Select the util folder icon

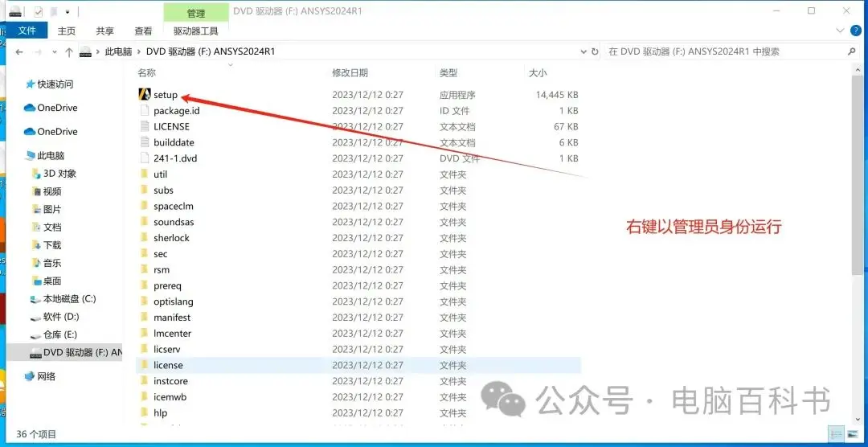coord(145,174)
